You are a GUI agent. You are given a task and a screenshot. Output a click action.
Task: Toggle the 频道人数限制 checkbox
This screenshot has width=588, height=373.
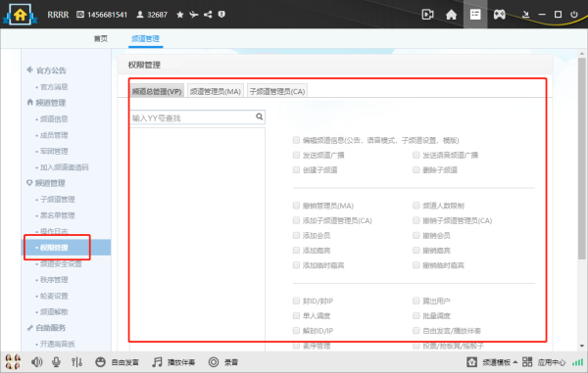416,206
